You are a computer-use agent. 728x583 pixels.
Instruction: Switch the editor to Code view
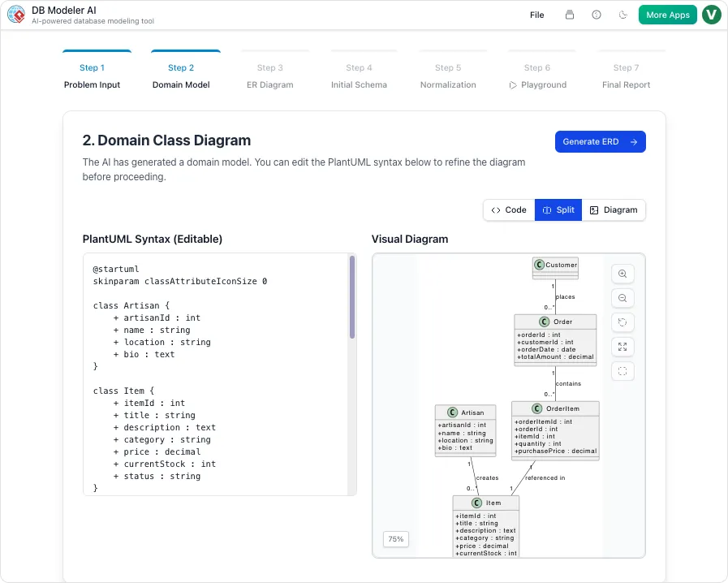pyautogui.click(x=509, y=209)
